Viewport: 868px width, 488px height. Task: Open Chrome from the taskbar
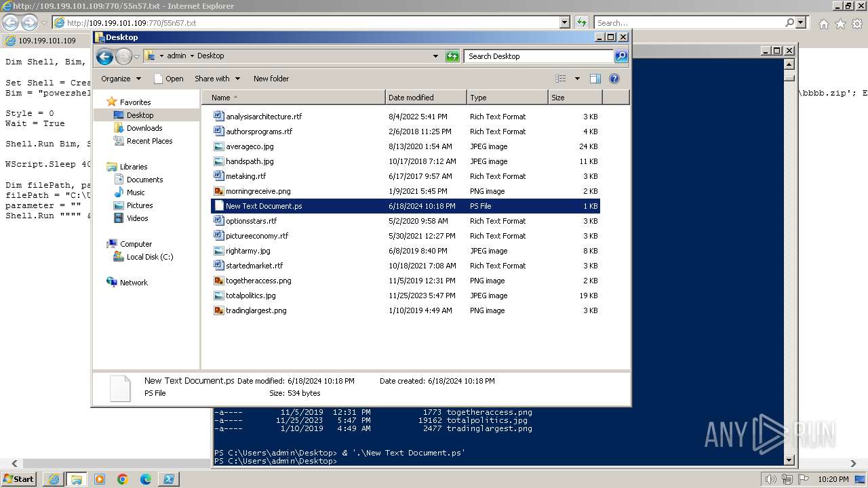[x=123, y=479]
